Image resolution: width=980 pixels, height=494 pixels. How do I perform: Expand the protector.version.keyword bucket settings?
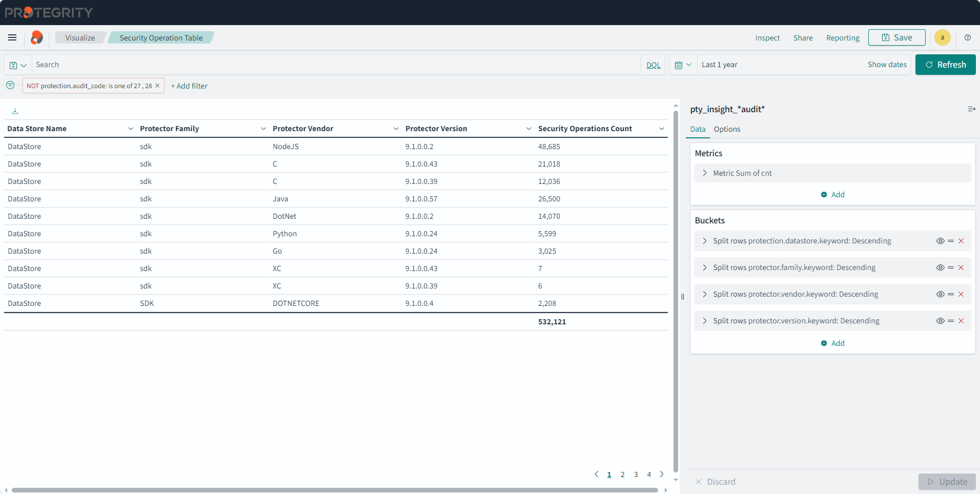pos(705,321)
